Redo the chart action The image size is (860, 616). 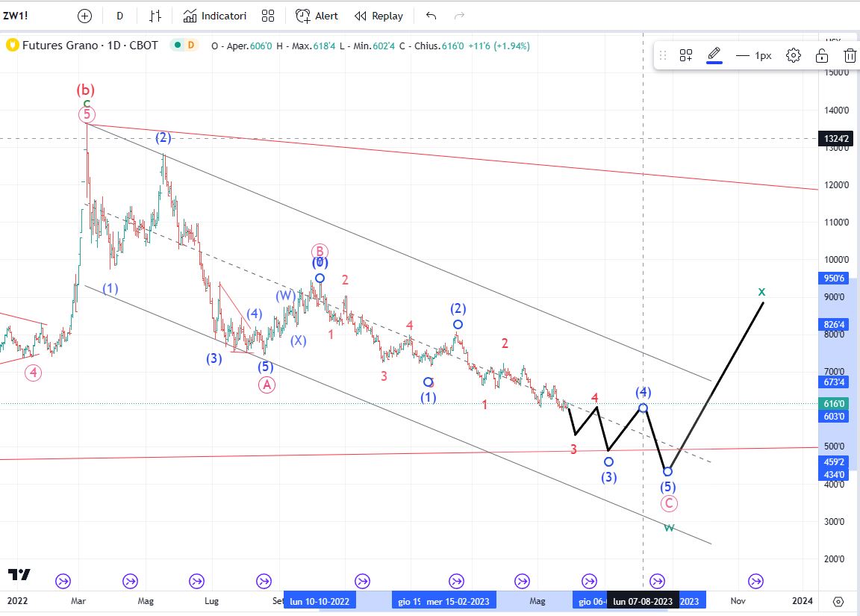click(460, 16)
